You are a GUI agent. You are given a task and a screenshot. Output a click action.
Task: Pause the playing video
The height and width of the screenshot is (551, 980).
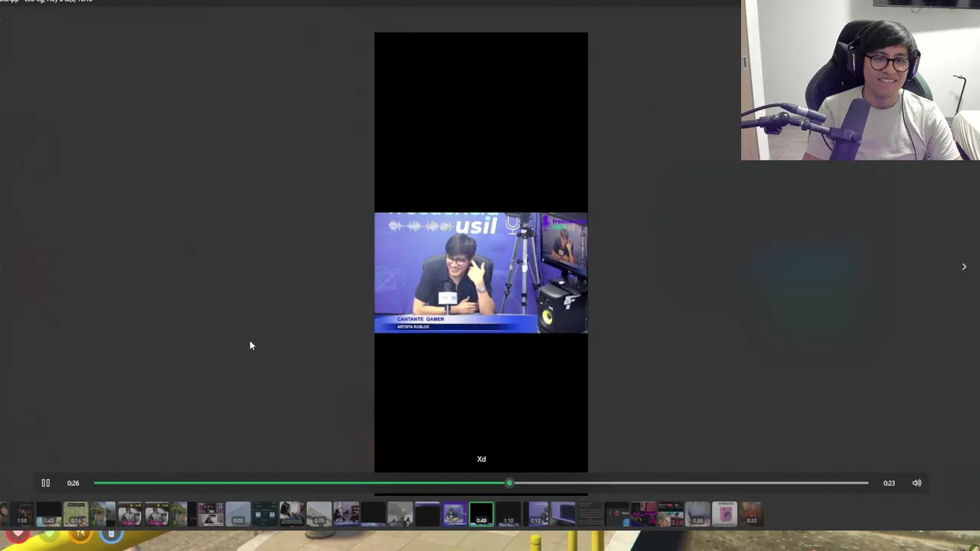coord(45,483)
